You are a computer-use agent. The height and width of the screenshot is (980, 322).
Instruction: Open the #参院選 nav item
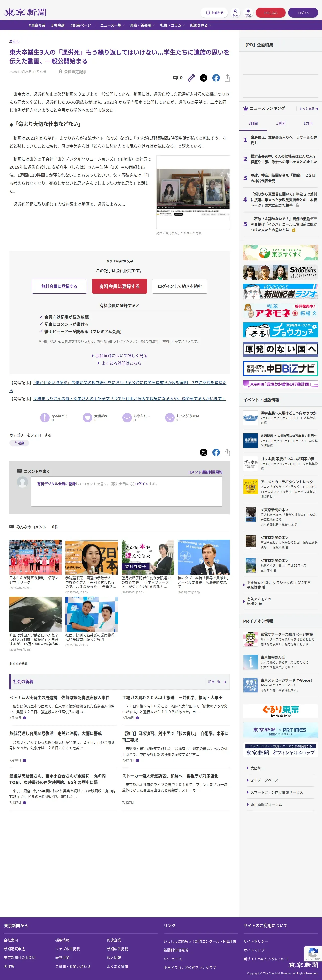[58, 25]
